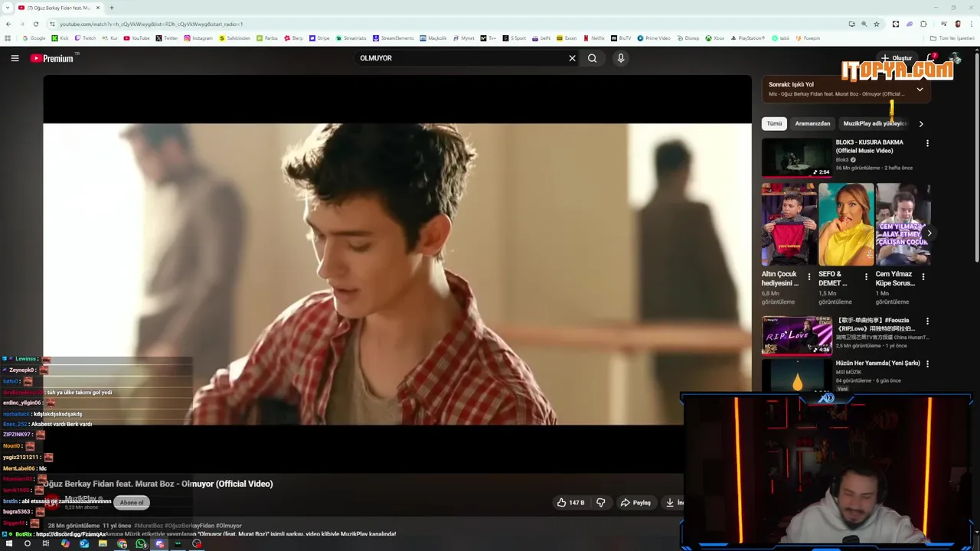Subscribe with the Abone ol button
The height and width of the screenshot is (551, 980).
click(131, 503)
